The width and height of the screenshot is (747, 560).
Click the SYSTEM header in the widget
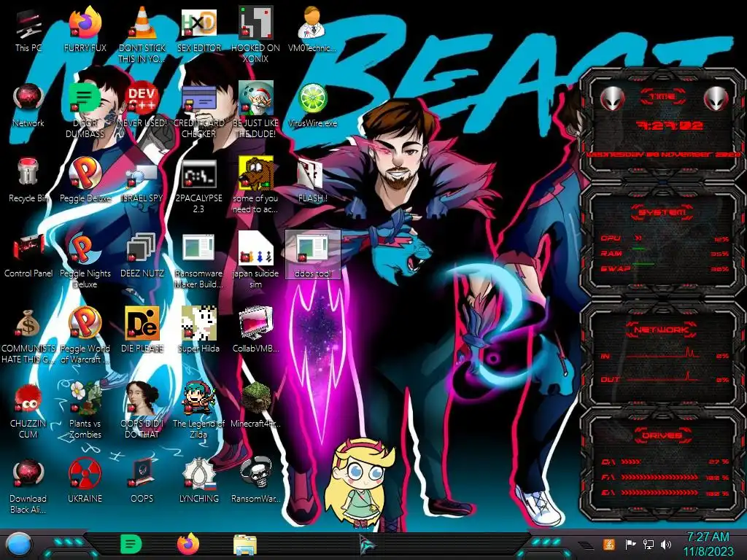coord(662,212)
